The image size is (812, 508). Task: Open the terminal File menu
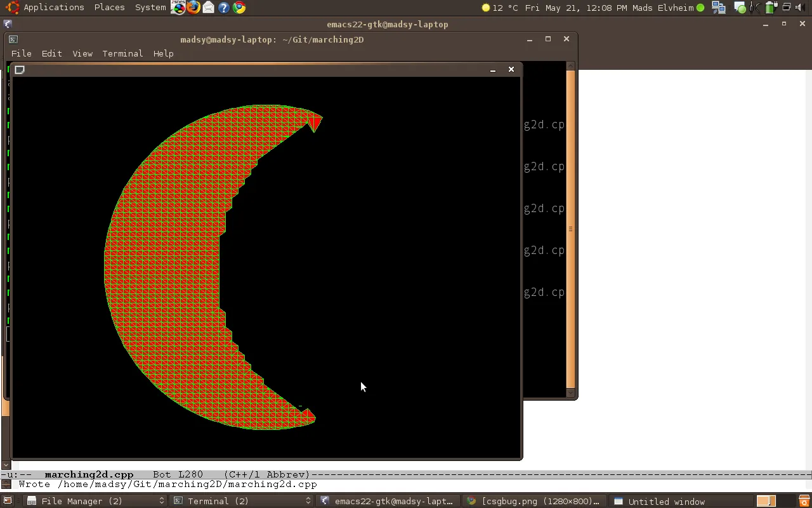pyautogui.click(x=21, y=53)
